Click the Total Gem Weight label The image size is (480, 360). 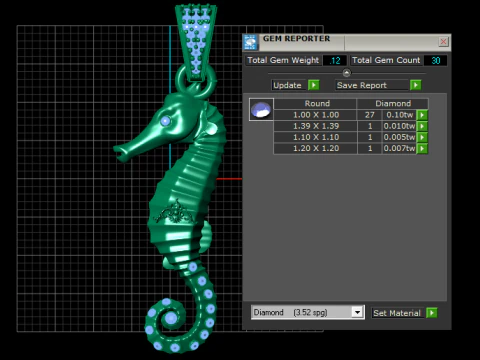point(283,60)
